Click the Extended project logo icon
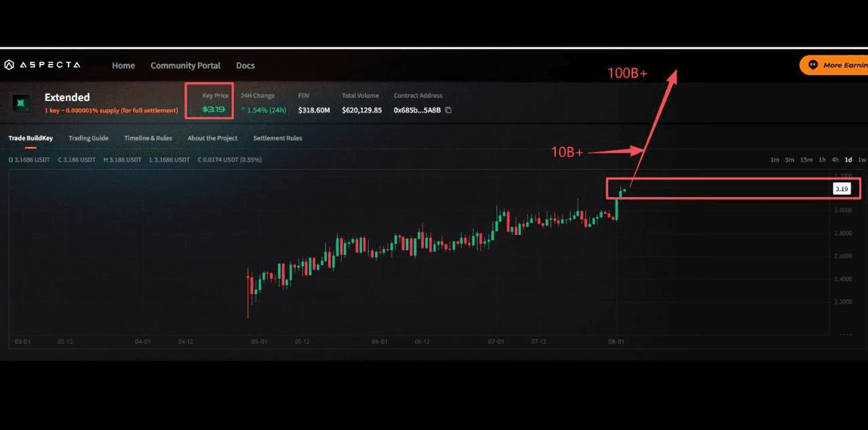 pyautogui.click(x=20, y=103)
